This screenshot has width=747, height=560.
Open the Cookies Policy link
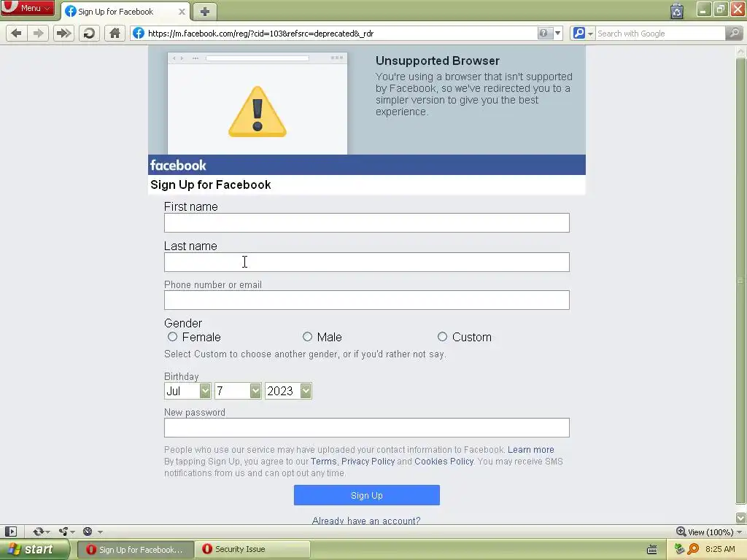(444, 462)
